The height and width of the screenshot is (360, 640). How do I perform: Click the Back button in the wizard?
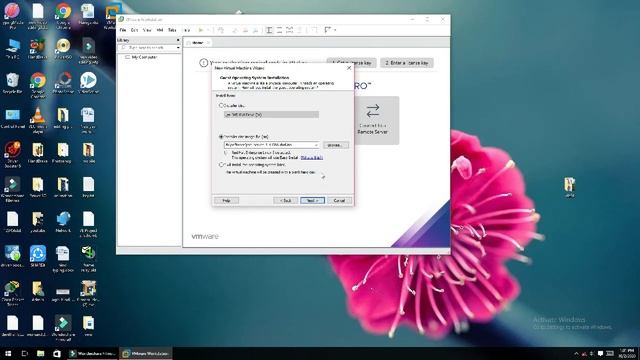(285, 200)
